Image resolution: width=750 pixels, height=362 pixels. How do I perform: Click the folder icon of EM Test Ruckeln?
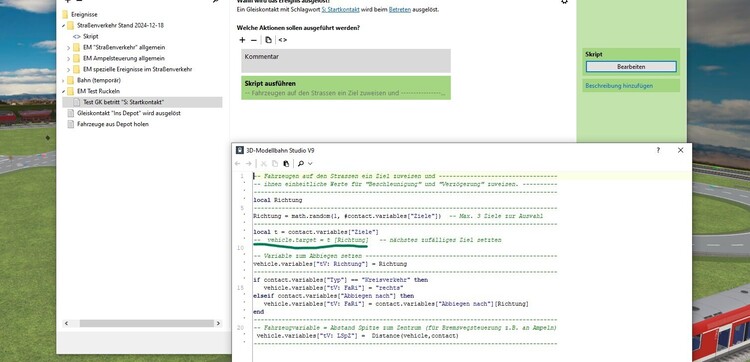click(71, 91)
